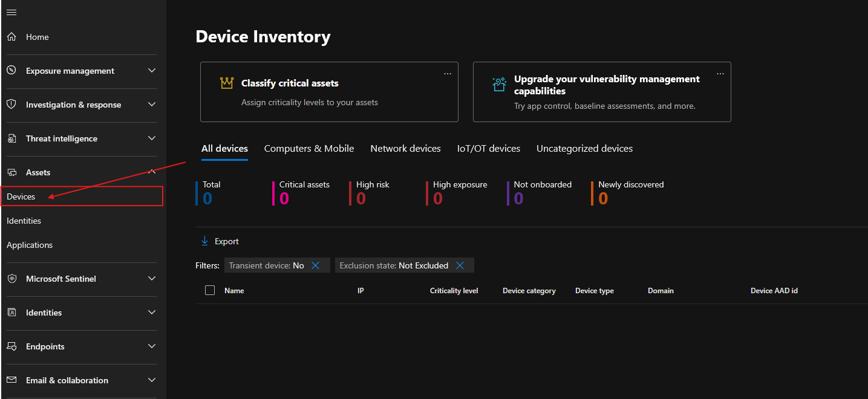The height and width of the screenshot is (399, 868).
Task: Remove the Exclusion state filter
Action: (460, 265)
